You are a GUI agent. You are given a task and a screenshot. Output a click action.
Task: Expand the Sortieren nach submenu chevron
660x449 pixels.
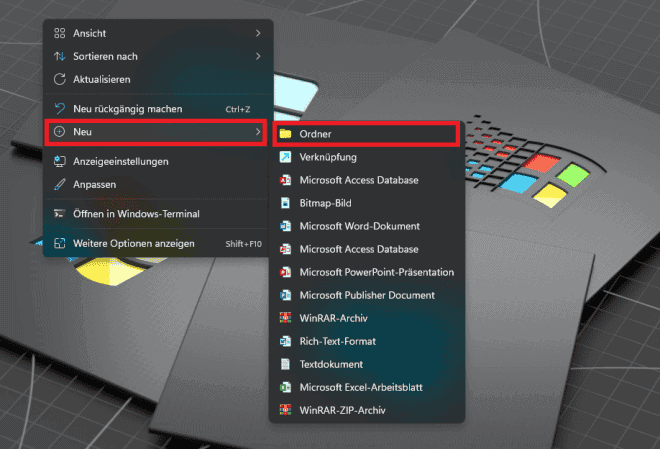(x=258, y=56)
